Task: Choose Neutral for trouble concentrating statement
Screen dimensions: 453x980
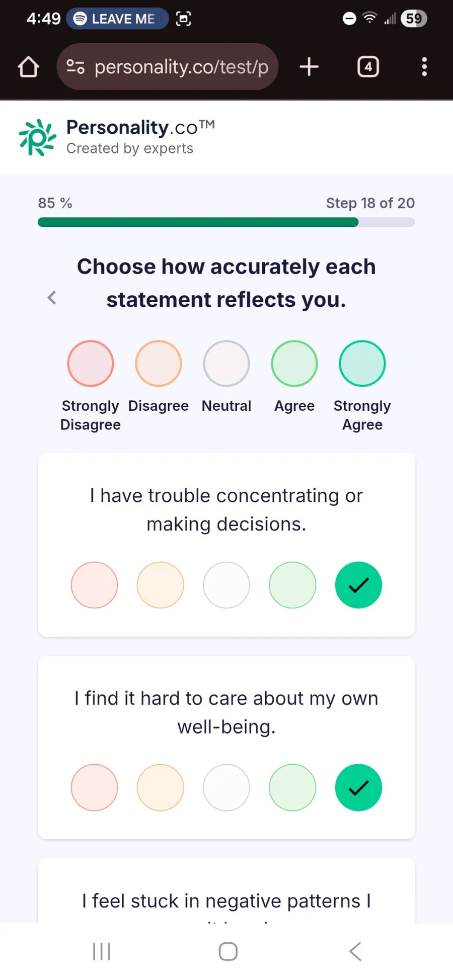Action: tap(226, 585)
